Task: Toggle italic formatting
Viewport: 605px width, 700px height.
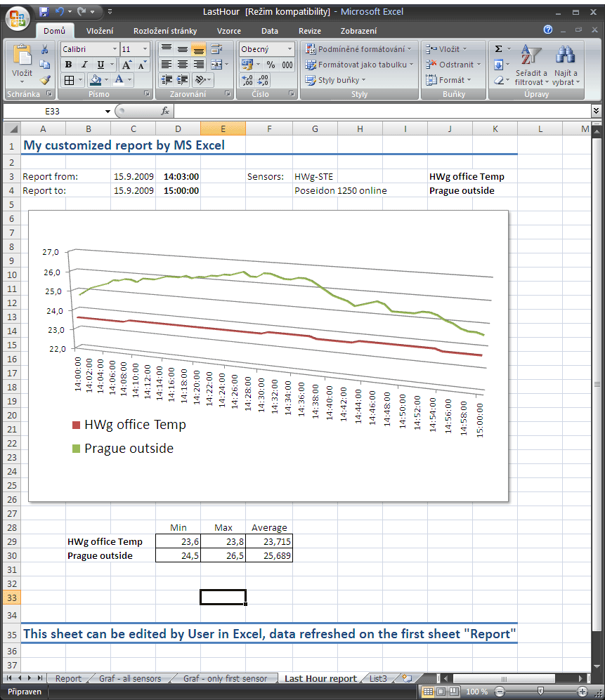Action: 84,65
